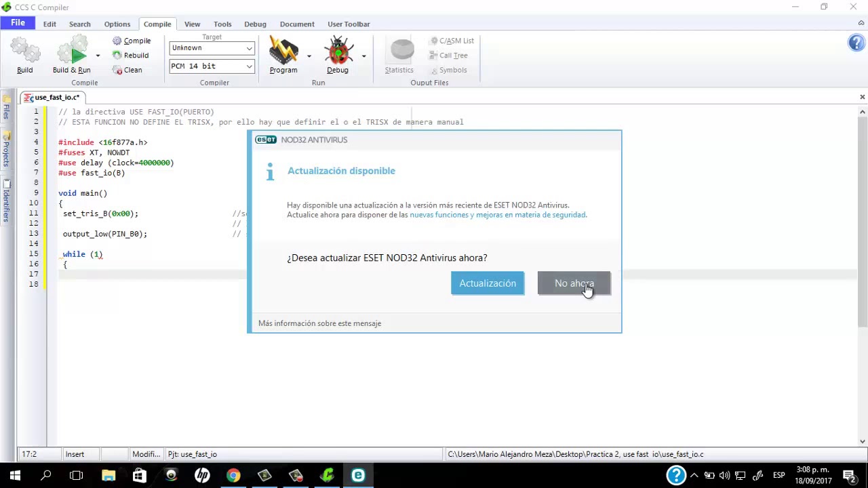Click Más información sobre este mensaje
The height and width of the screenshot is (488, 868).
(319, 323)
